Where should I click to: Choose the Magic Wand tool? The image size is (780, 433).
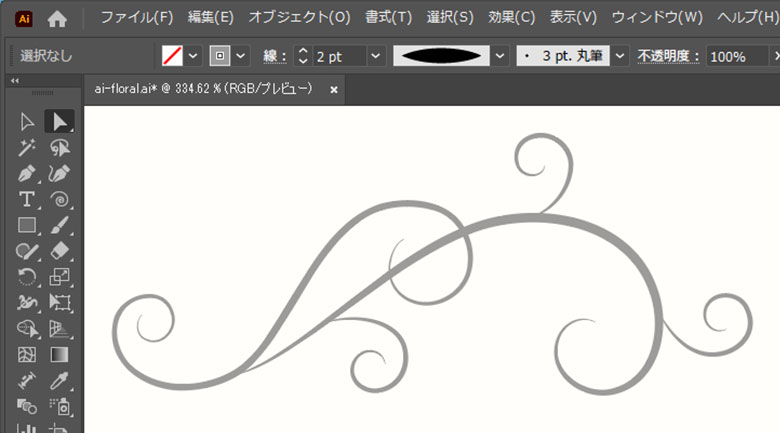[28, 148]
